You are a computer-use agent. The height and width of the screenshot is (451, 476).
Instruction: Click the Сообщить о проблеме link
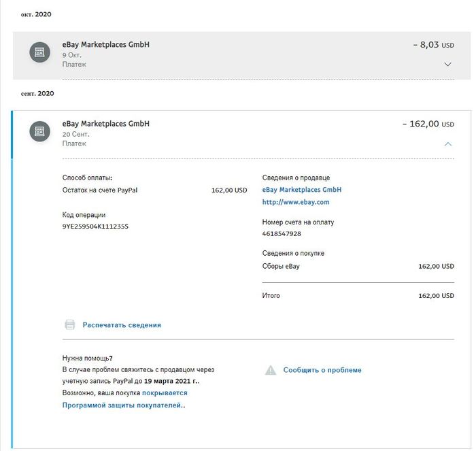pos(322,370)
